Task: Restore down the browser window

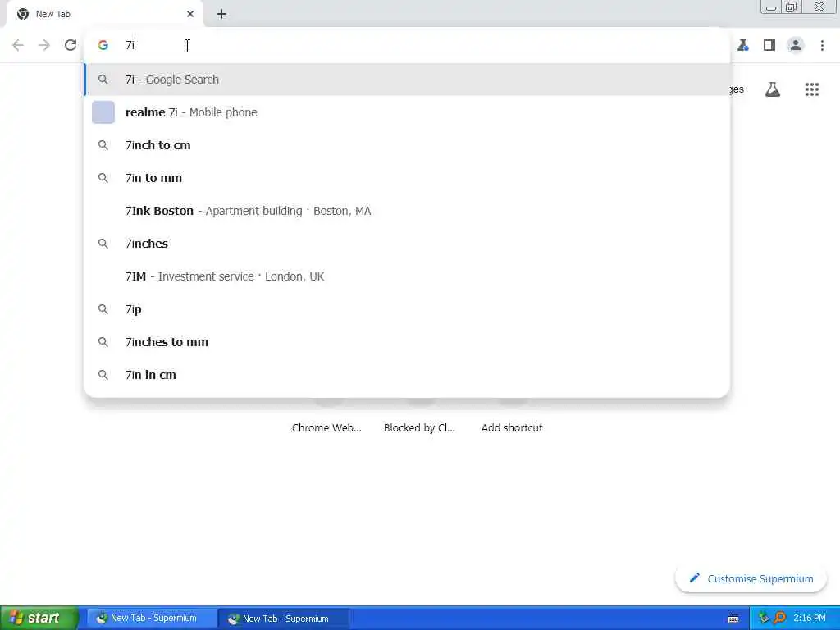Action: pos(792,7)
